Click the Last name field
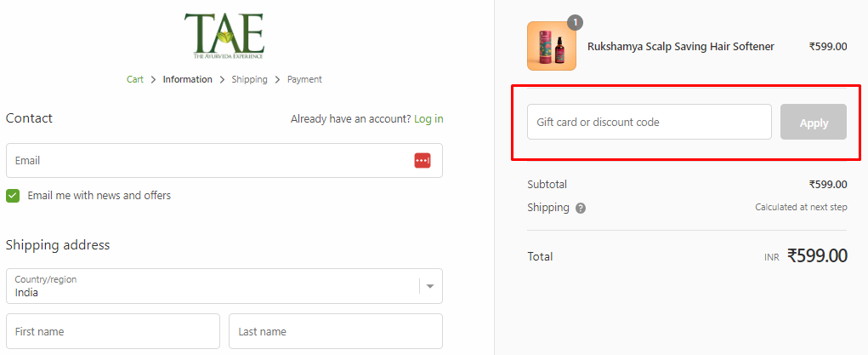The width and height of the screenshot is (868, 355). pyautogui.click(x=335, y=331)
